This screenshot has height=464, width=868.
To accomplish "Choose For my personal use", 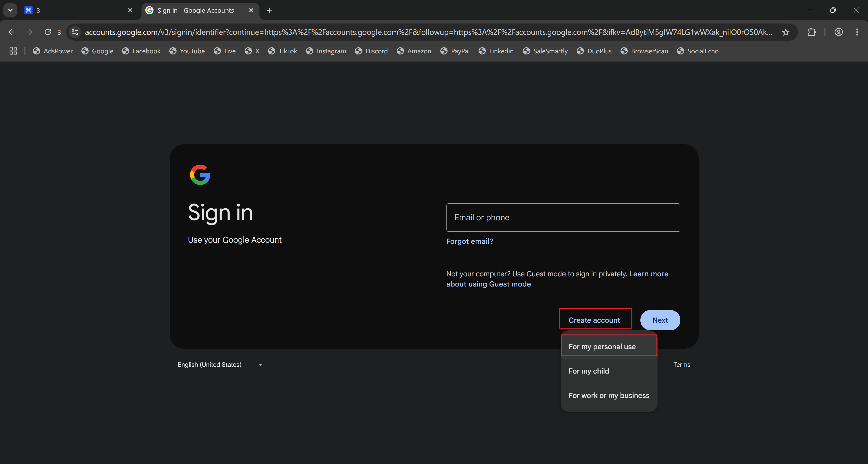I will [609, 346].
